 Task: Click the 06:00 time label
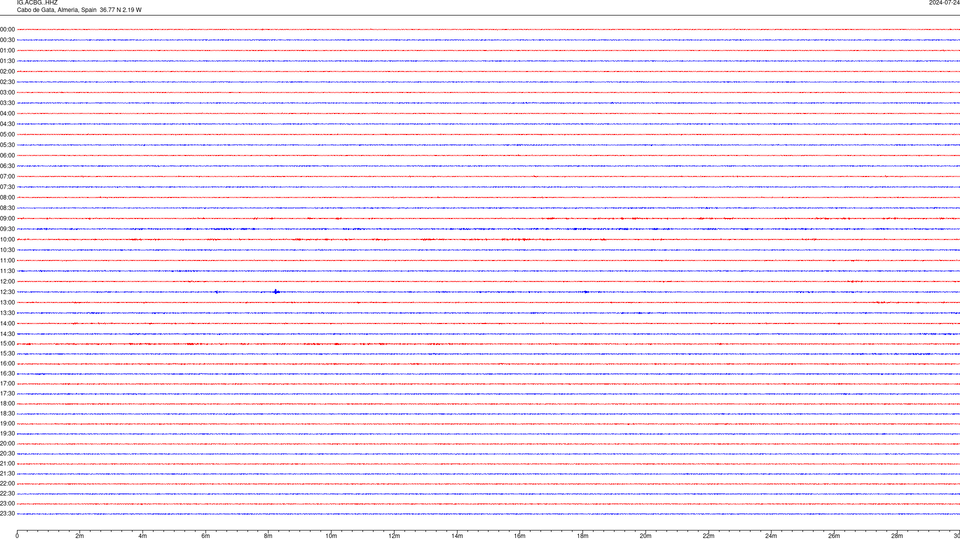[7, 156]
